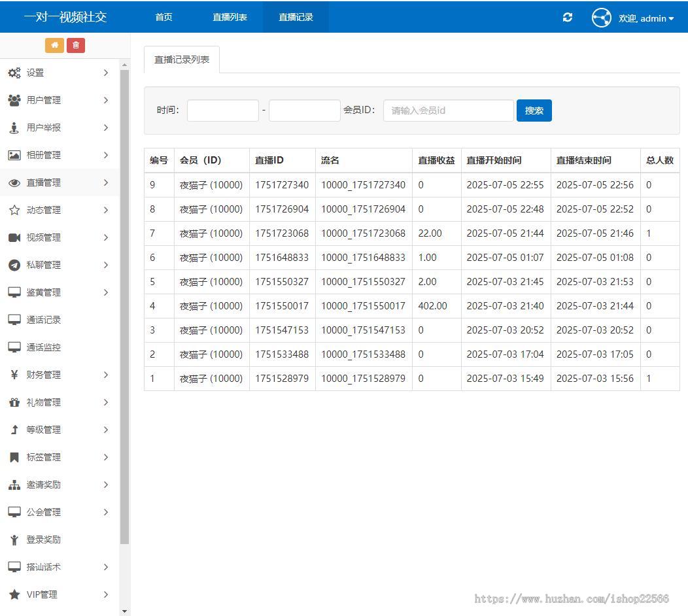Click the share-style avatar icon beside admin

(x=601, y=18)
